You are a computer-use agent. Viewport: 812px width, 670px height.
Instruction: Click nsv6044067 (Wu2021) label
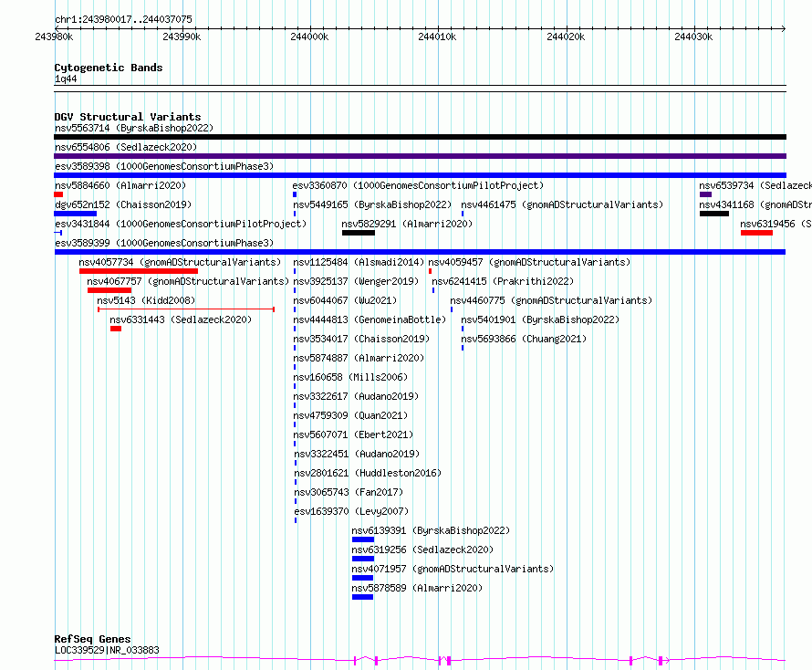[345, 300]
